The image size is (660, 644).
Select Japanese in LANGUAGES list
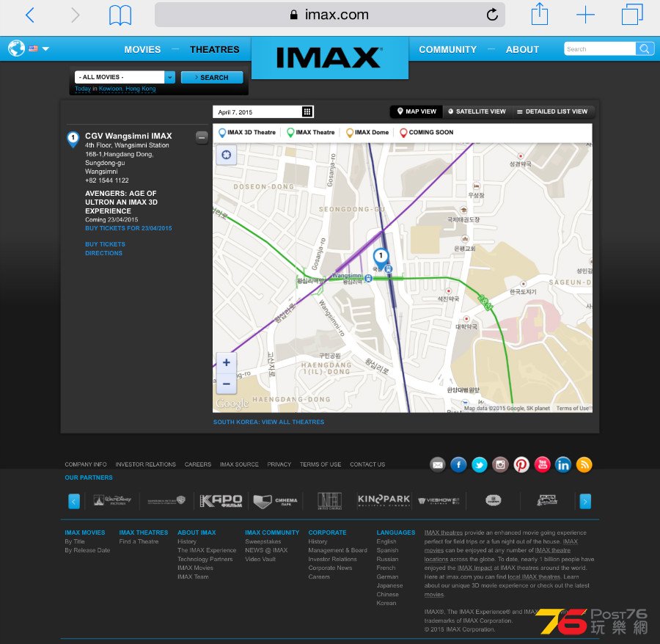[x=390, y=585]
